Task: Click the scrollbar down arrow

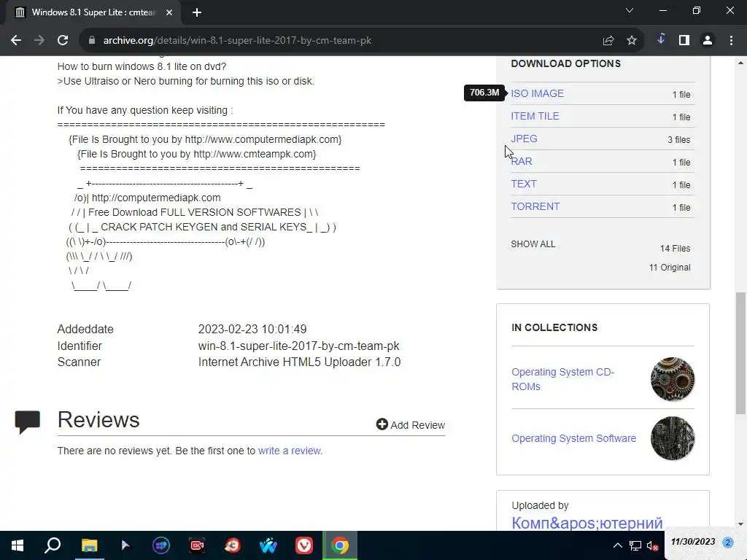Action: [740, 524]
